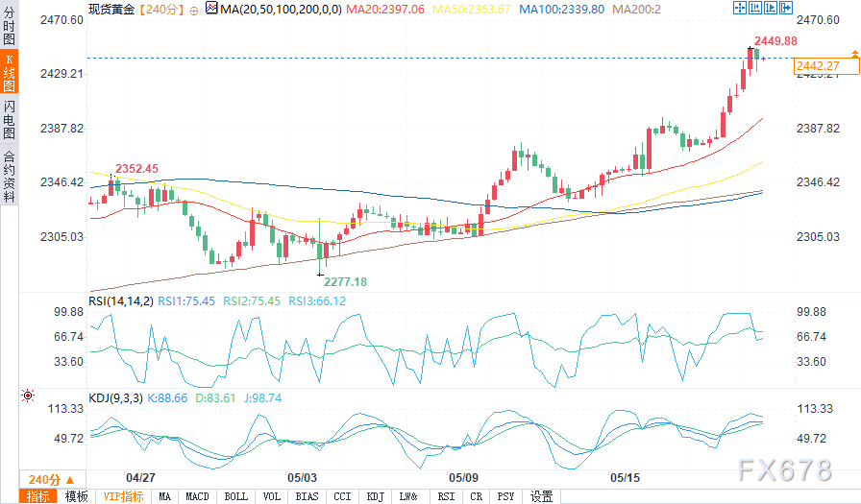Click the 【240分】 period label in the title
This screenshot has width=861, height=504.
click(160, 10)
